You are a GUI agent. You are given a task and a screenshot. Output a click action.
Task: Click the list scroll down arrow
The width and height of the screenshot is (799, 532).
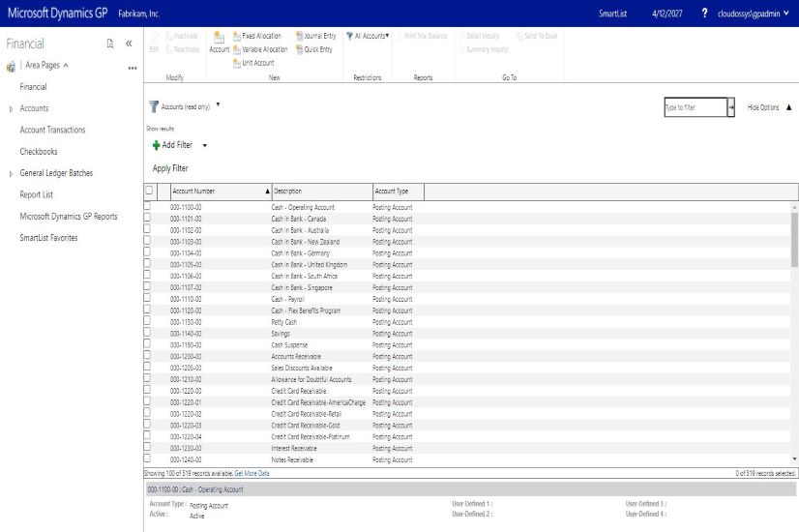pos(794,459)
